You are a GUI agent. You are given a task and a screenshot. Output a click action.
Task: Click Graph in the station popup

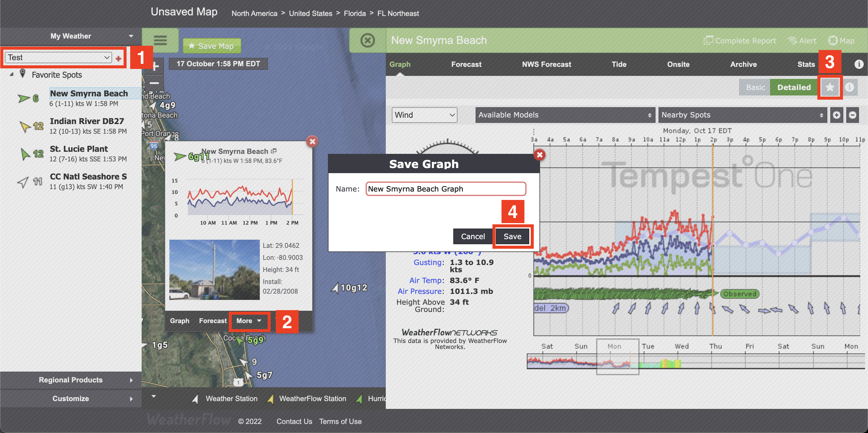(x=179, y=321)
